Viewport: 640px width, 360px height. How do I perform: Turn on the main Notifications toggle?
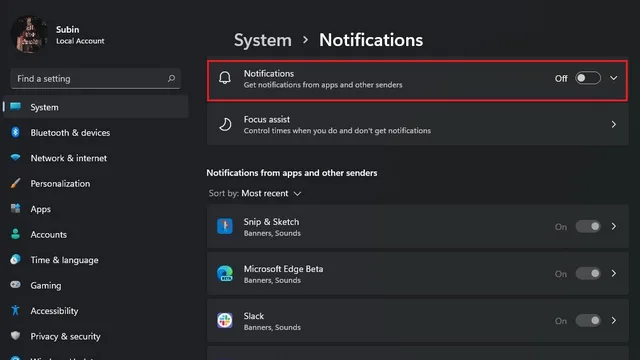click(x=588, y=78)
